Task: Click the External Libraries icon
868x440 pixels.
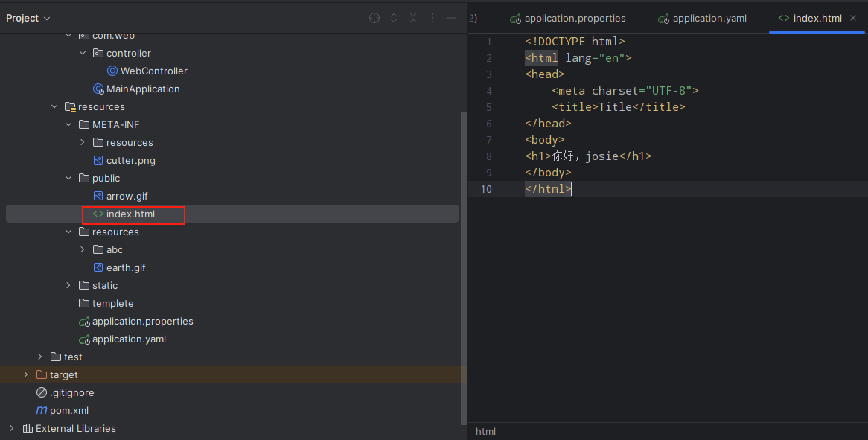Action: pyautogui.click(x=28, y=428)
